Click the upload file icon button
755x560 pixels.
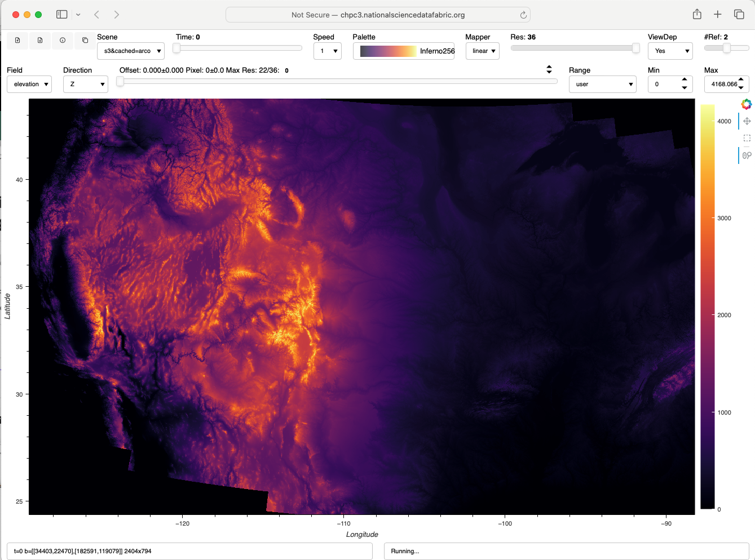17,41
